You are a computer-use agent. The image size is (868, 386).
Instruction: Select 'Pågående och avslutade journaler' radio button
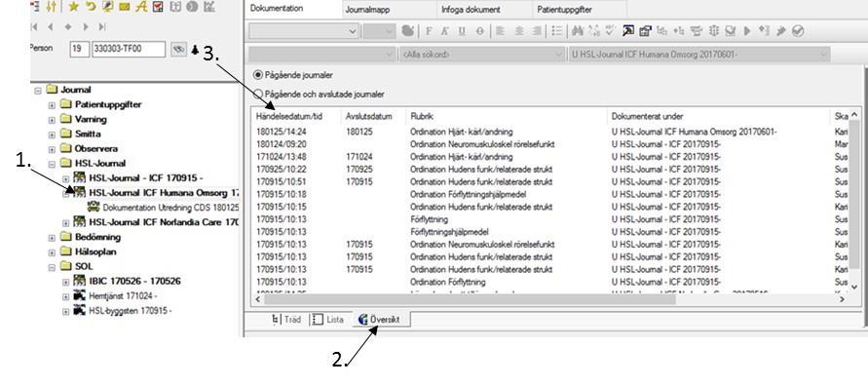click(258, 95)
